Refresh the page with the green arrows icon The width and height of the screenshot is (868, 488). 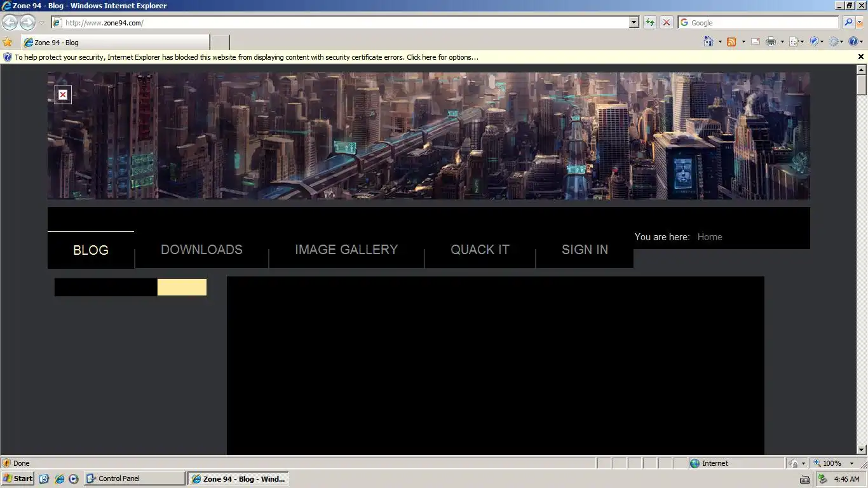coord(649,23)
